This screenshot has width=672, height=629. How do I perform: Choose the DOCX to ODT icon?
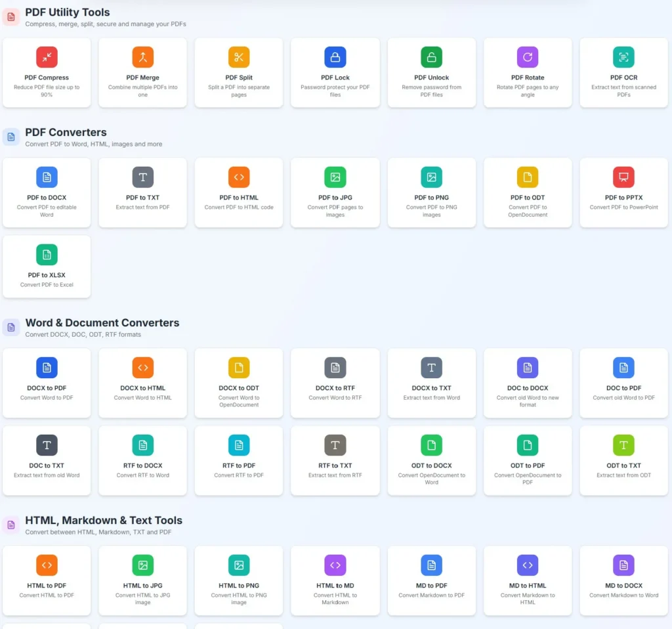click(239, 368)
